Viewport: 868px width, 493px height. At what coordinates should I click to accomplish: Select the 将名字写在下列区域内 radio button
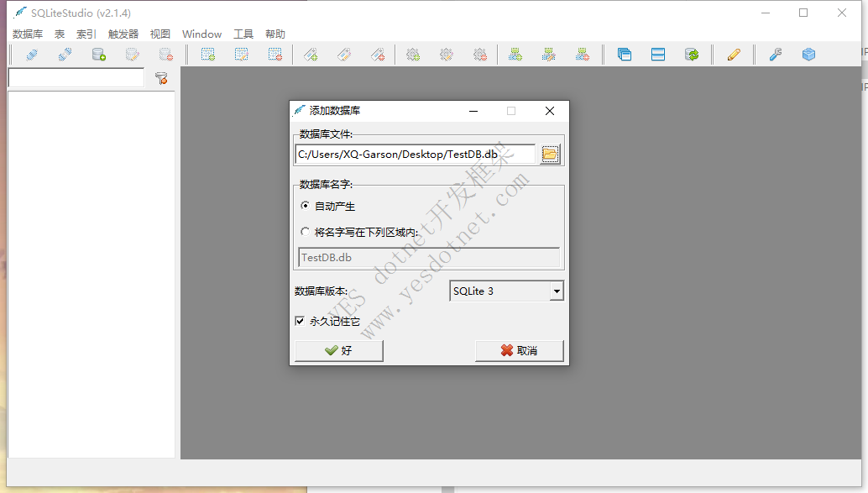click(305, 232)
